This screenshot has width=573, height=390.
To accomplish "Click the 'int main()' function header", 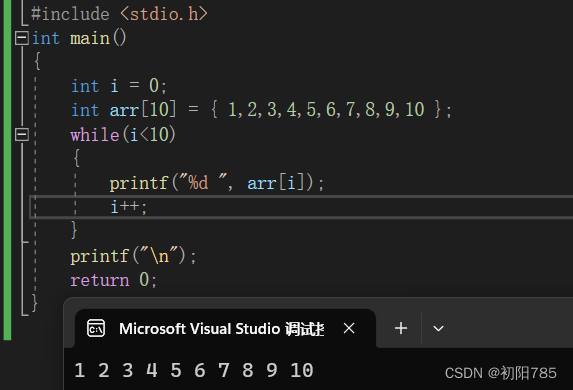I will tap(79, 38).
